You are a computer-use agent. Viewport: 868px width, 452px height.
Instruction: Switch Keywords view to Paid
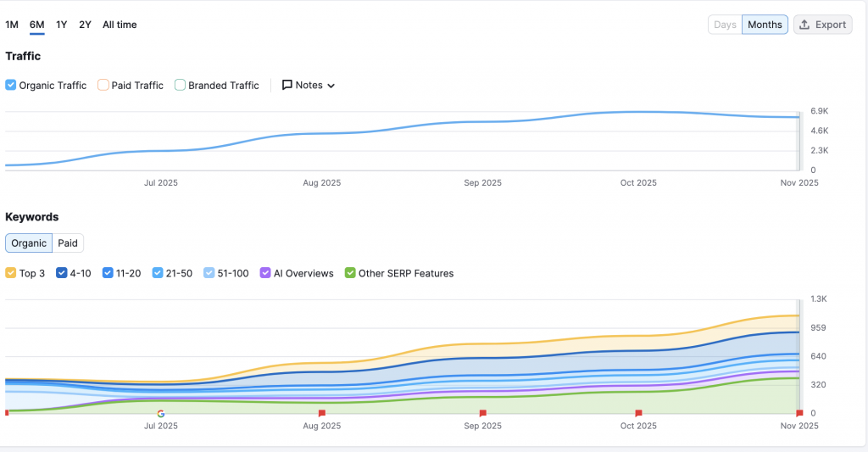[68, 243]
